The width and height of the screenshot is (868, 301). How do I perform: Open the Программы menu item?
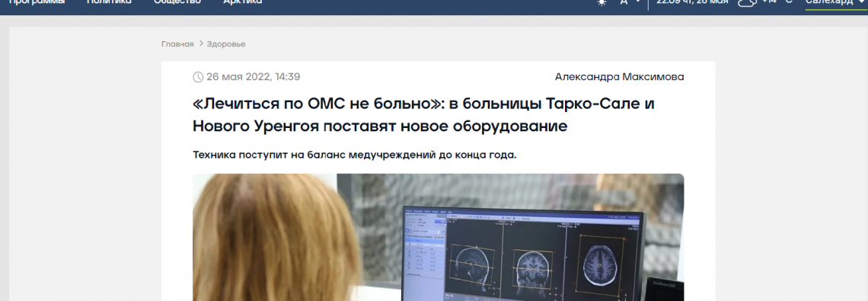37,2
